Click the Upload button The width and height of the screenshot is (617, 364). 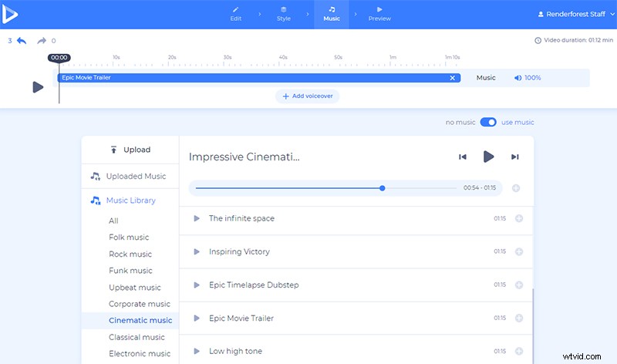[x=130, y=150]
